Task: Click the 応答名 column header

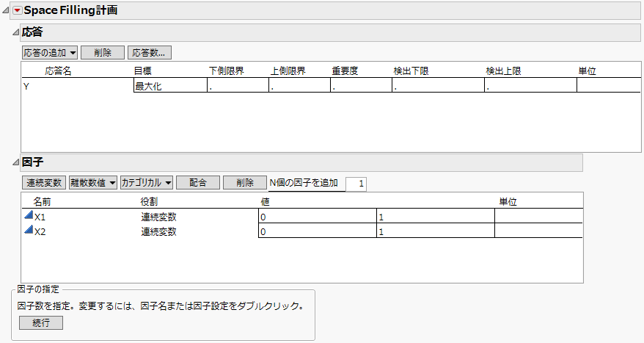Action: pyautogui.click(x=58, y=71)
